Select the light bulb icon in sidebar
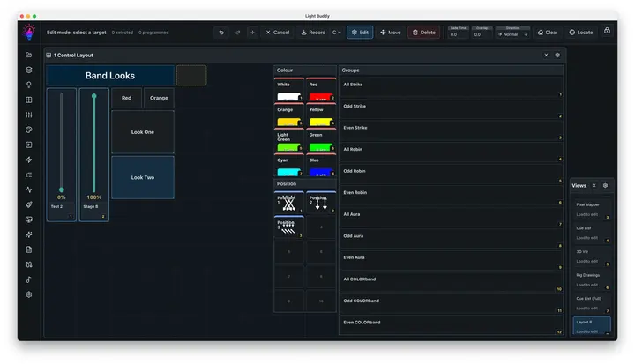635x364 pixels. [29, 85]
